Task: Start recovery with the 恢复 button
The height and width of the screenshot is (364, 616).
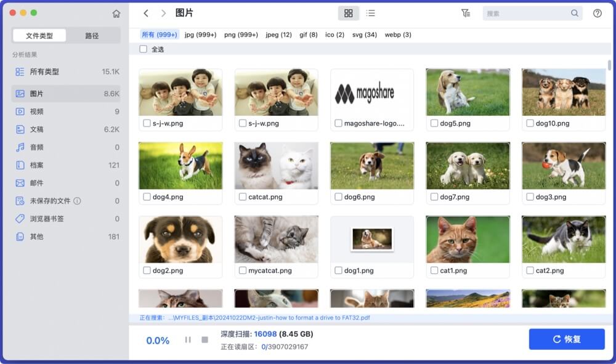Action: pos(566,339)
